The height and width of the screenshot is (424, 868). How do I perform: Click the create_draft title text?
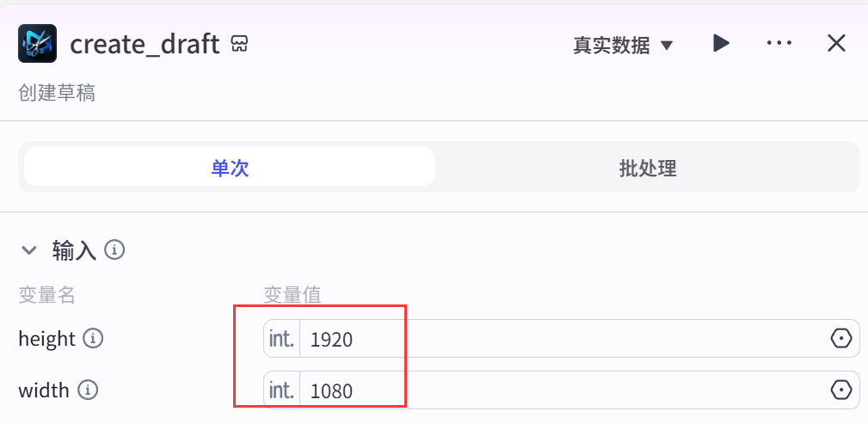145,44
